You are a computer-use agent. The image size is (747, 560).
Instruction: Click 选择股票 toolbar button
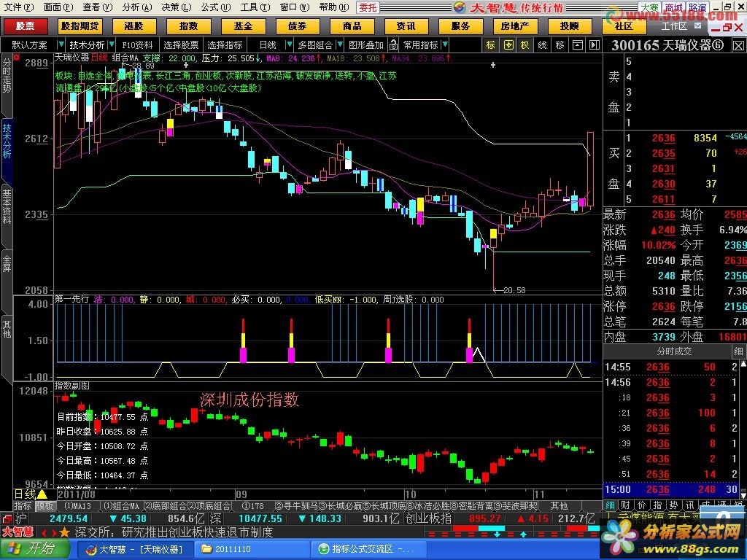181,45
